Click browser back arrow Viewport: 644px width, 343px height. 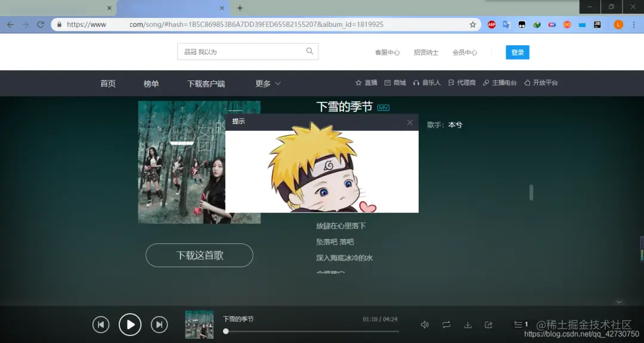pos(10,24)
